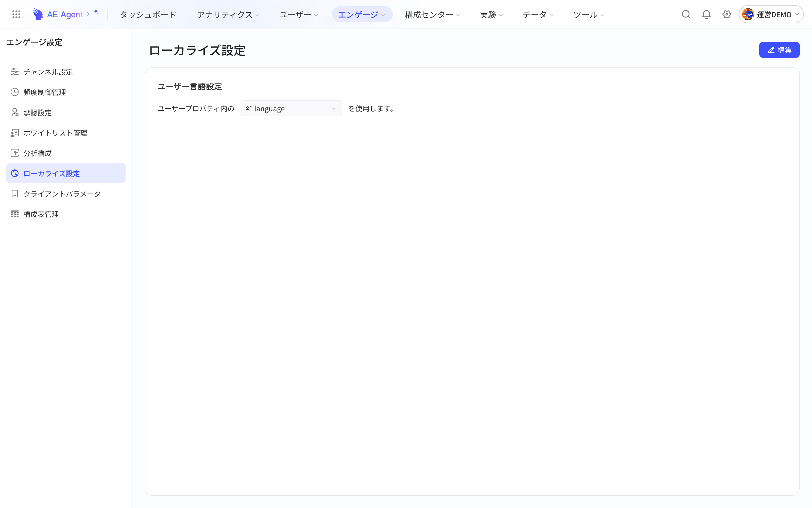Viewport: 812px width, 508px height.
Task: Click the ローカライズ設定 globe icon
Action: click(14, 173)
